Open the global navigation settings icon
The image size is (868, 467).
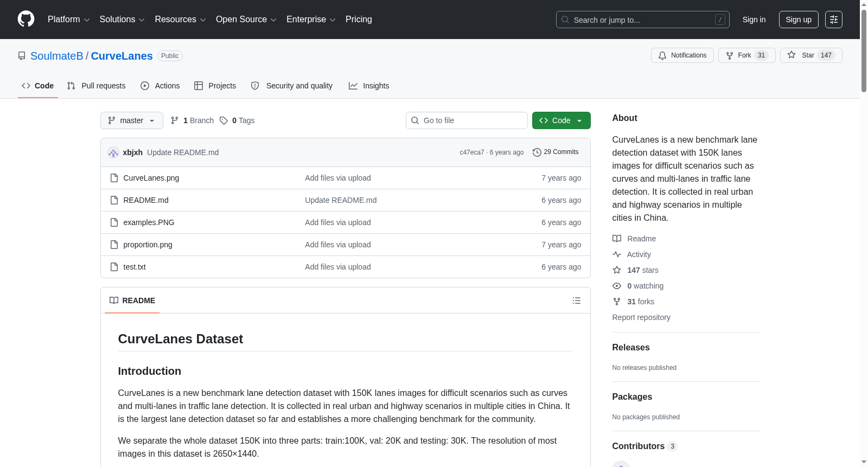834,20
